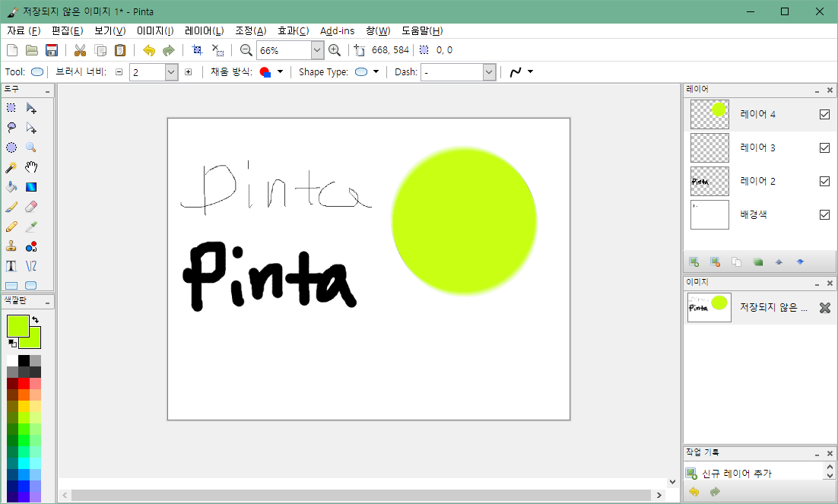Screen dimensions: 838x504
Task: Zoom out with the minus magnifier
Action: tap(246, 50)
